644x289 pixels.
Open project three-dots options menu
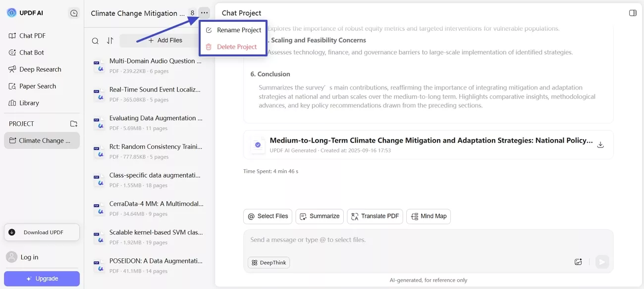click(x=204, y=13)
